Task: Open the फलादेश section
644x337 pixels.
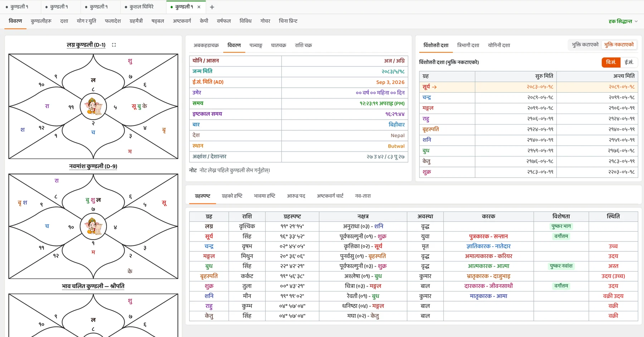Action: pos(113,21)
